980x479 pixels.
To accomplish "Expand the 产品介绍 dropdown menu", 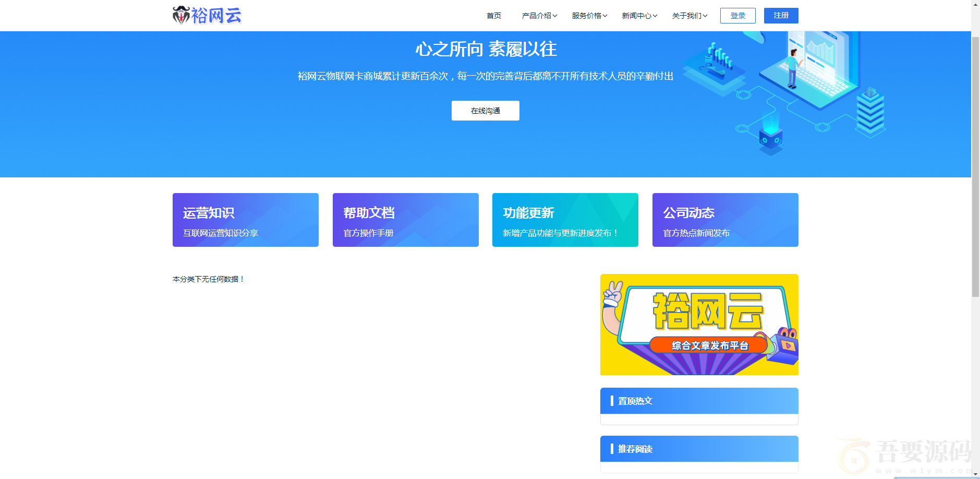I will coord(539,16).
